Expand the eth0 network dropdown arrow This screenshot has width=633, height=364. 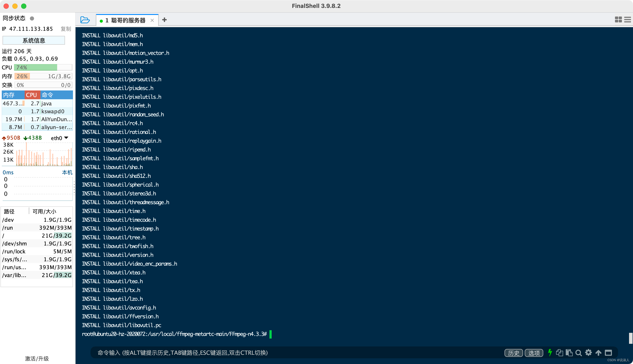click(x=67, y=138)
